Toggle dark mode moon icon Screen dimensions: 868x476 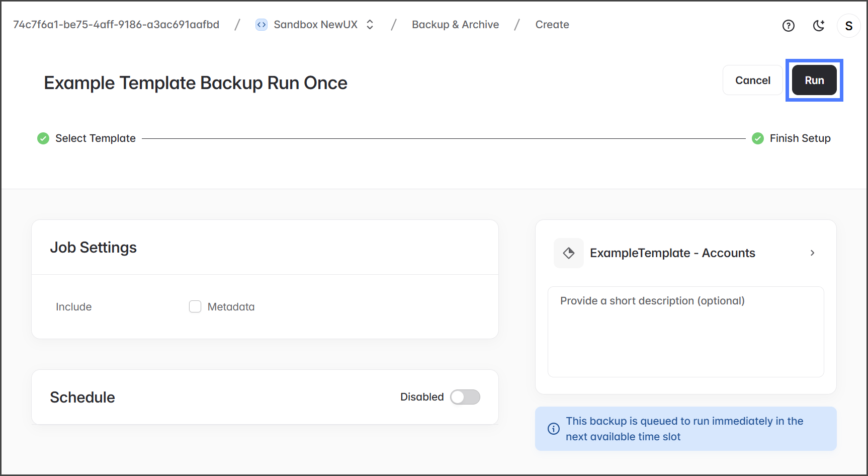(819, 26)
